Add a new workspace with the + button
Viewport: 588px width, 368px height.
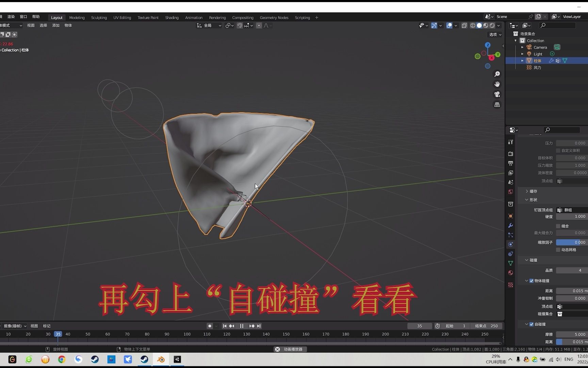[316, 17]
